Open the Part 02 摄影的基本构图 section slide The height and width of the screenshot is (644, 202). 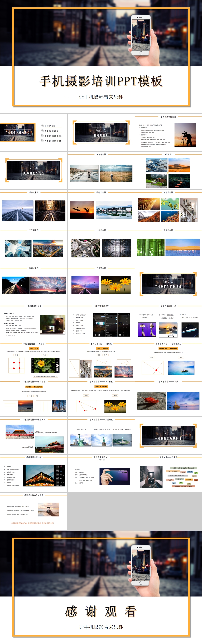click(34, 170)
